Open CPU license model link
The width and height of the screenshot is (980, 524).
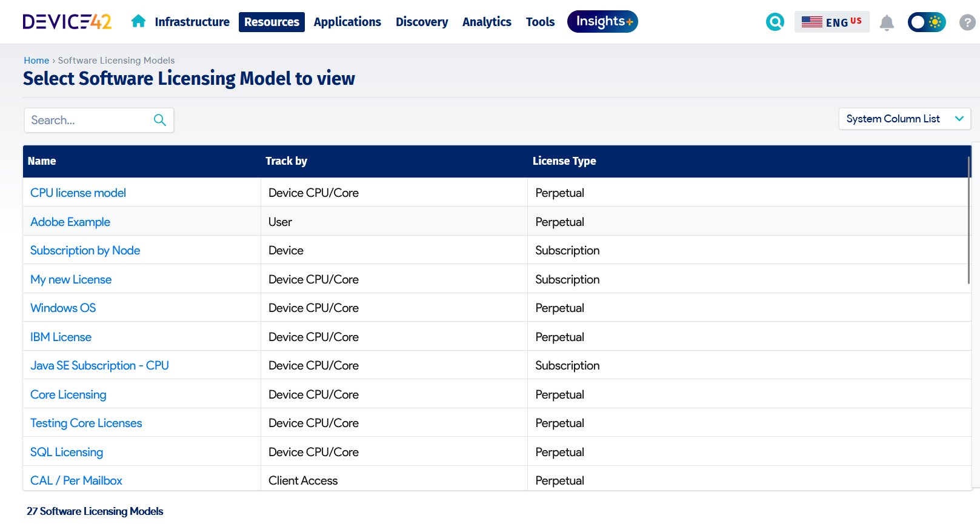pos(78,193)
